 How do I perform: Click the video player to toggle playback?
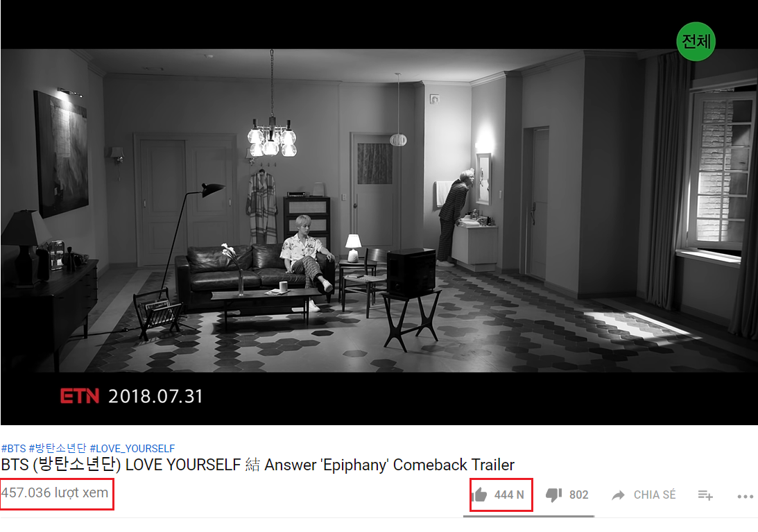pyautogui.click(x=379, y=213)
